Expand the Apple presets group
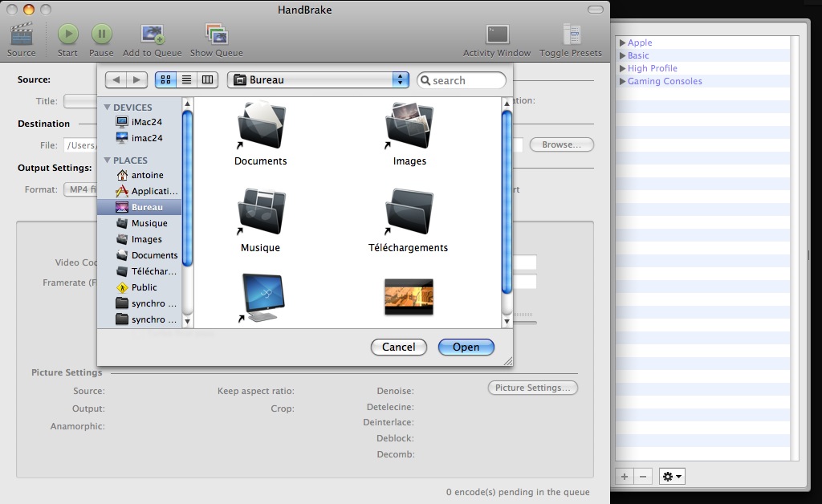The image size is (822, 504). (622, 43)
